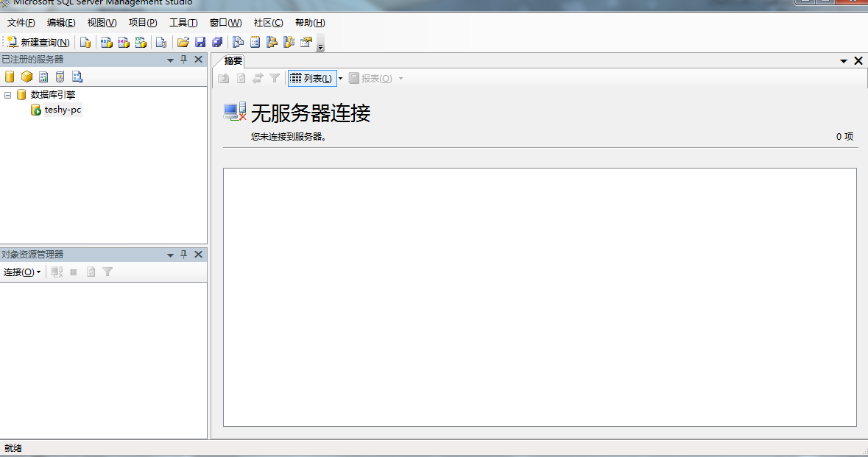Viewport: 868px width, 457px height.
Task: Start an Analysis Services XMLA query
Action: pos(141,42)
